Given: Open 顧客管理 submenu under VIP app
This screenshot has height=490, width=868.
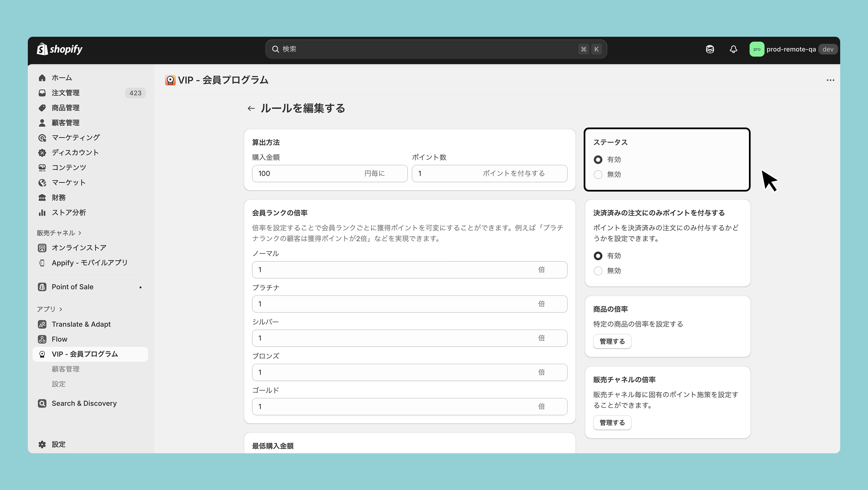Looking at the screenshot, I should (66, 369).
